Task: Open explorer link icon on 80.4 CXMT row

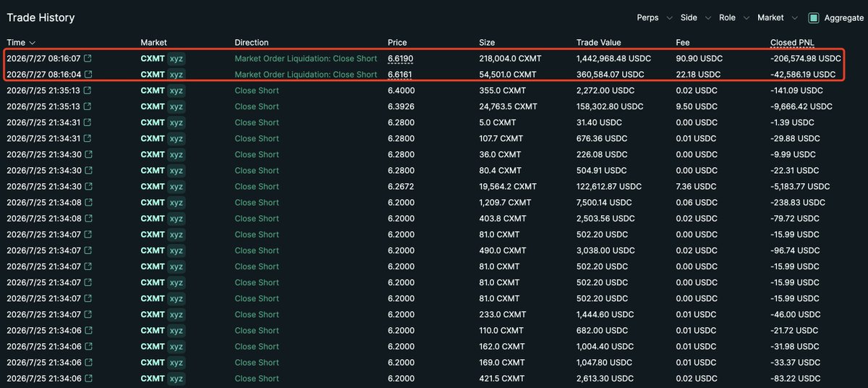Action: (x=88, y=170)
